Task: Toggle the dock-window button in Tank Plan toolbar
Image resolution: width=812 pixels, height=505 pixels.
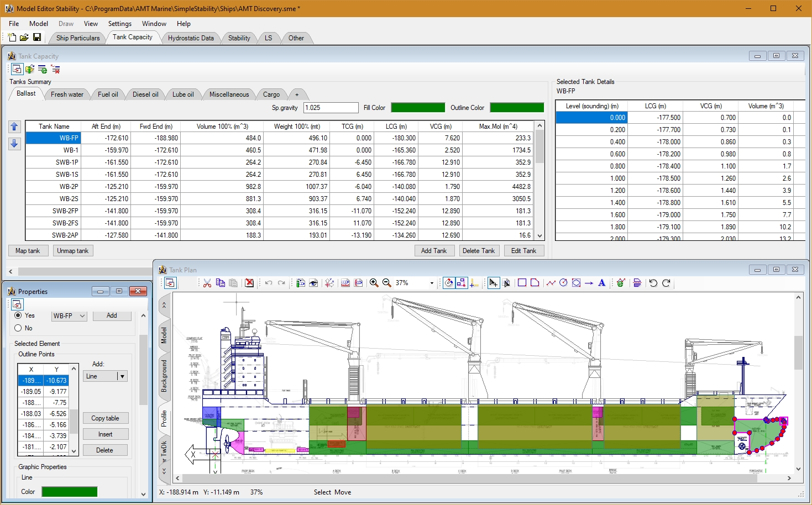Action: pyautogui.click(x=170, y=283)
